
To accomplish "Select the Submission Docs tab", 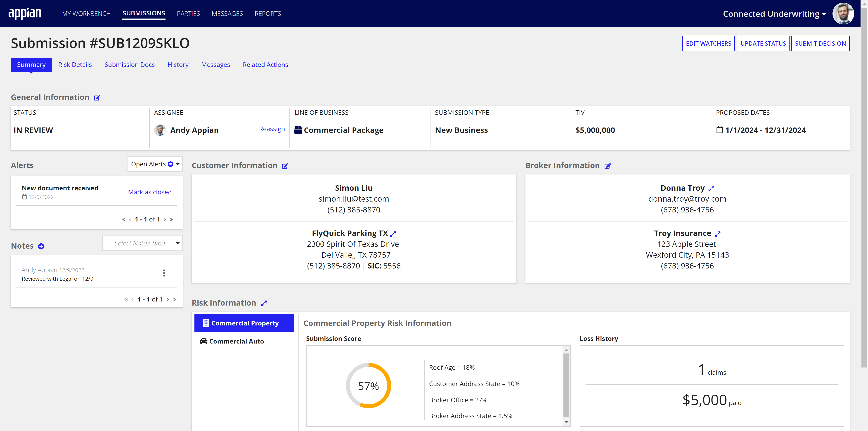I will click(x=130, y=65).
